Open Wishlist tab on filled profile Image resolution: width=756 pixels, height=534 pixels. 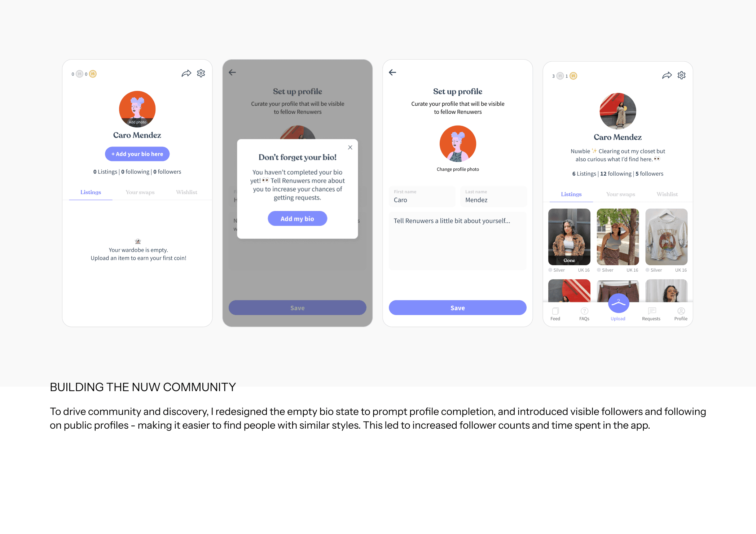(667, 194)
